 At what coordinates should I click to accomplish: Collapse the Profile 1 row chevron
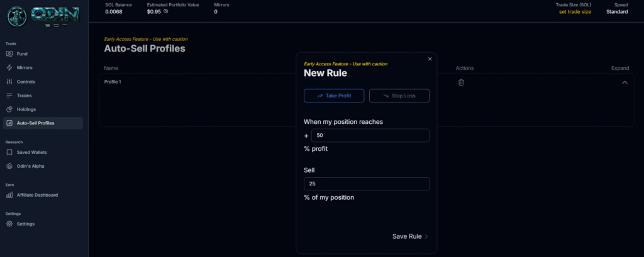(x=625, y=82)
